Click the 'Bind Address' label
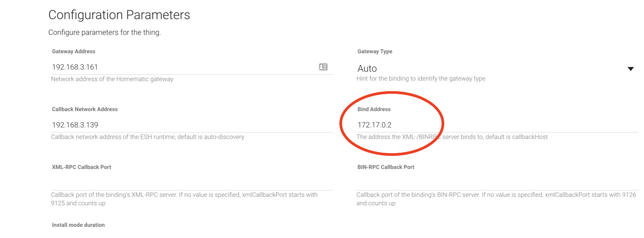The height and width of the screenshot is (238, 644). 374,110
